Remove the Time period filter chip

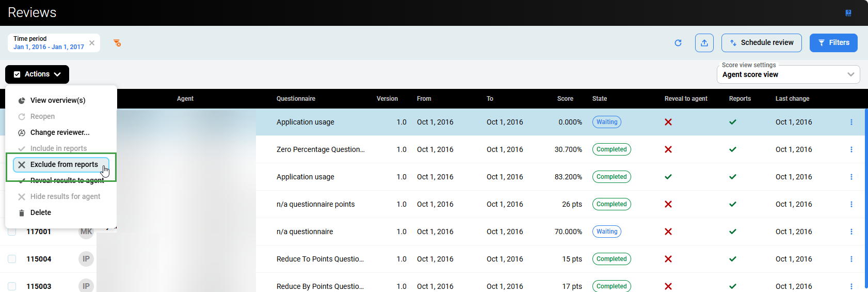point(92,43)
